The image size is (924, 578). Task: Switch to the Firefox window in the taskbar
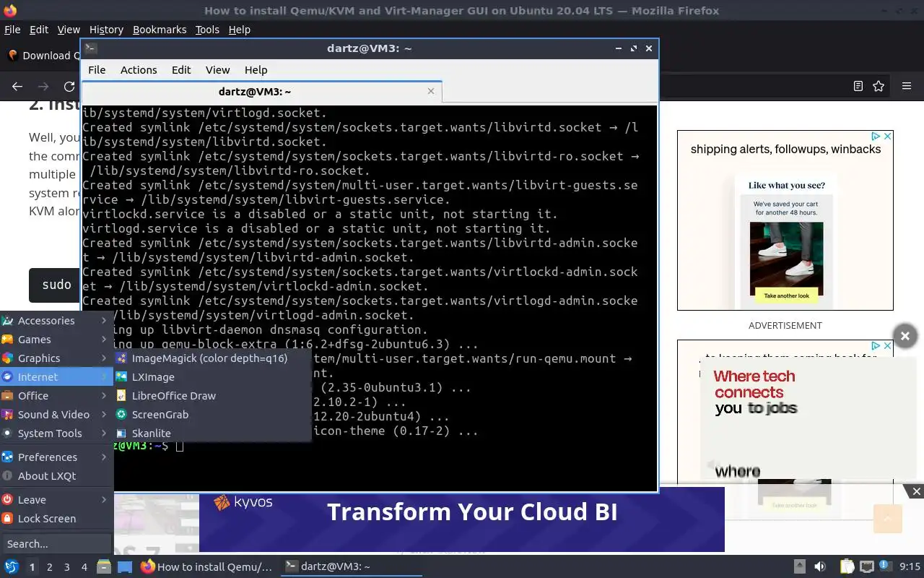click(207, 566)
